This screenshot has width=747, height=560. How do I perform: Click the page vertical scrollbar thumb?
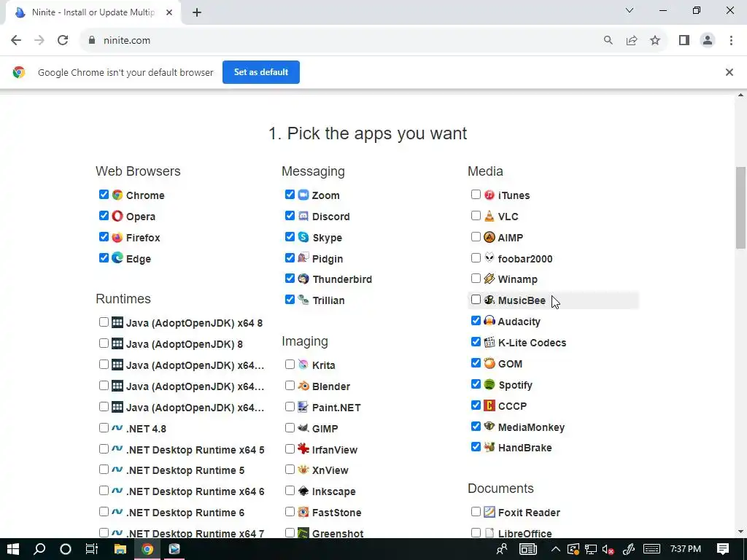pyautogui.click(x=740, y=207)
